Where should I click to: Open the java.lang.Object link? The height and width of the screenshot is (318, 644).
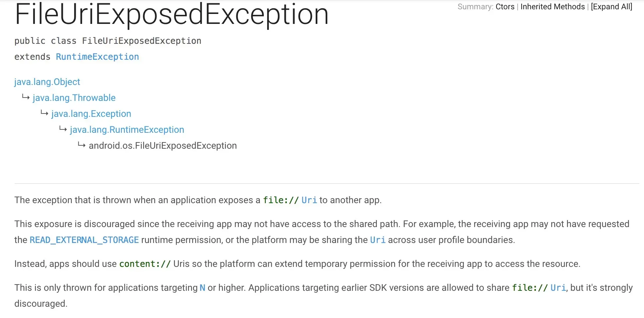47,82
